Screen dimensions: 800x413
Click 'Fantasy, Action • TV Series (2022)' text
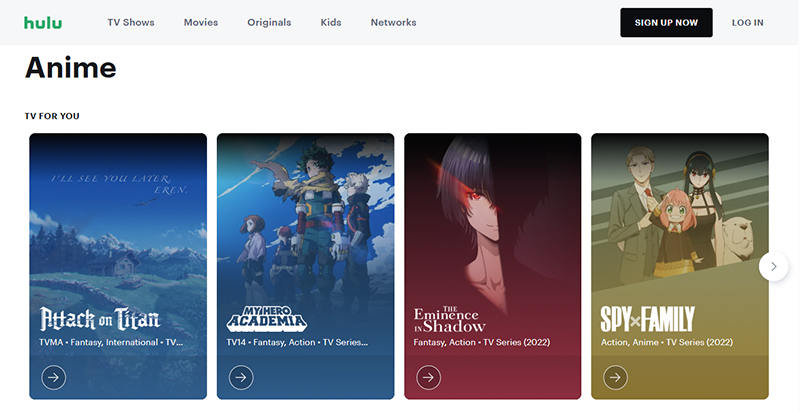(482, 342)
